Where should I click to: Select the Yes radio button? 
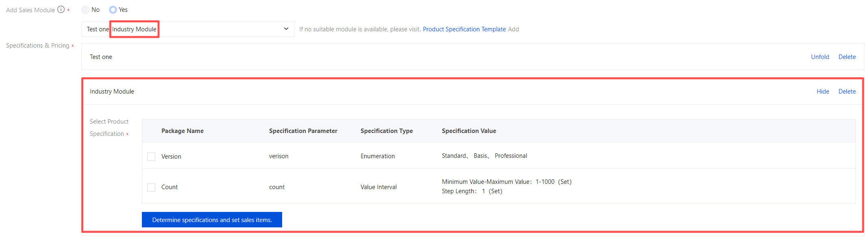tap(113, 10)
